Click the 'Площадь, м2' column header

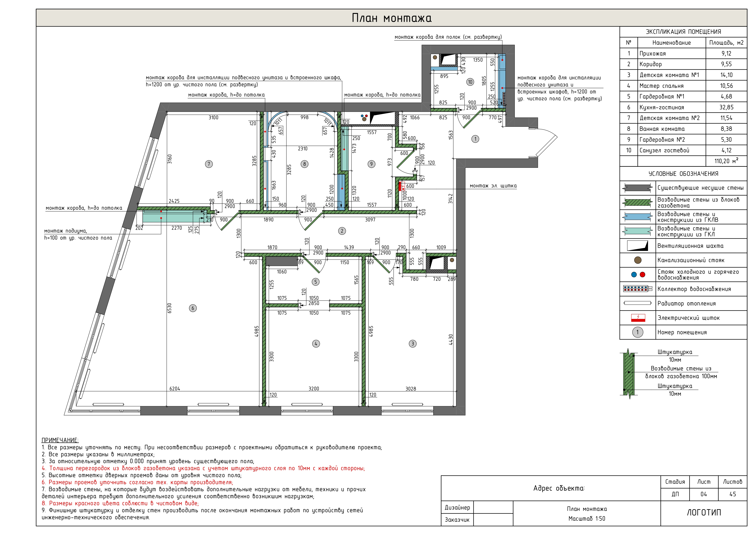click(726, 43)
